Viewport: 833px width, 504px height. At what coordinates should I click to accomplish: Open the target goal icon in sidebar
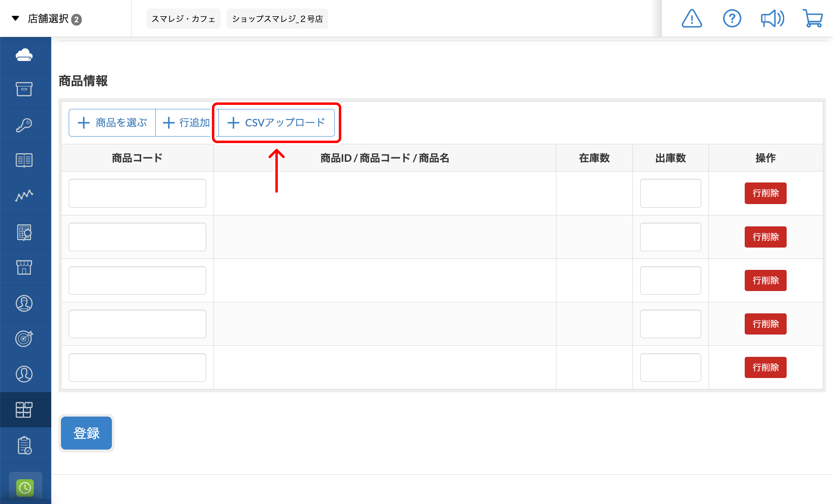(x=24, y=339)
